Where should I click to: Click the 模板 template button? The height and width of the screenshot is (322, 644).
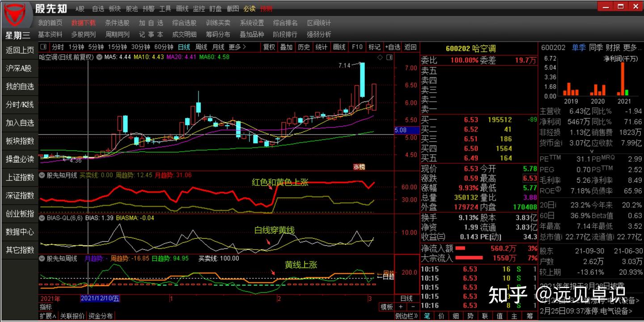[386, 307]
